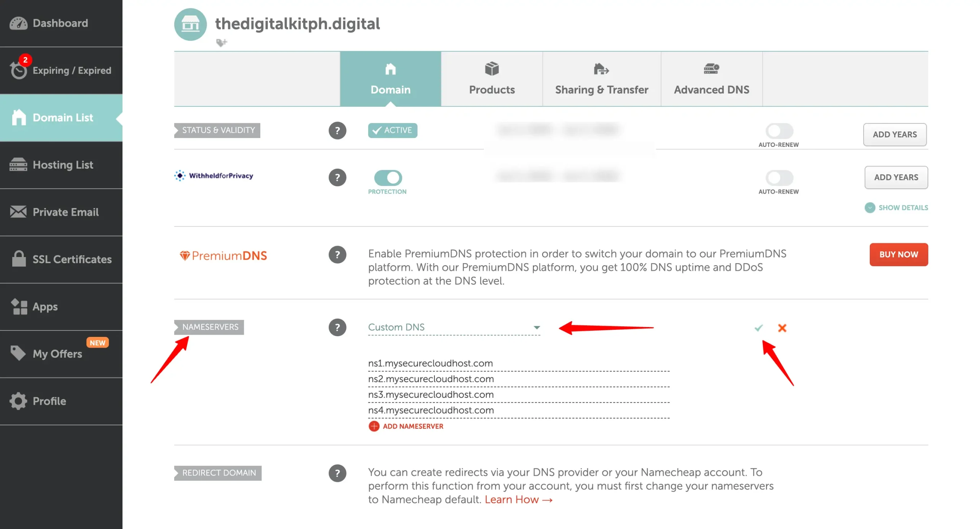This screenshot has height=529, width=980.
Task: Open the Dashboard from the sidebar
Action: click(60, 23)
